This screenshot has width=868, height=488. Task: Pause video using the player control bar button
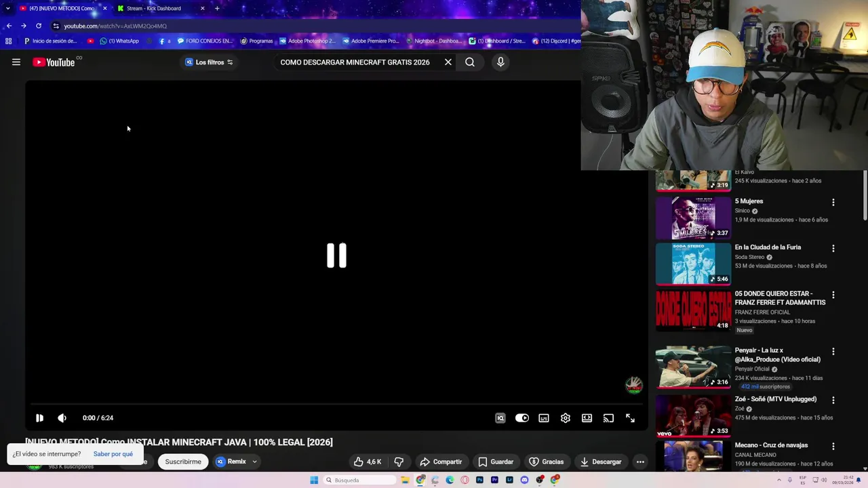pos(39,418)
